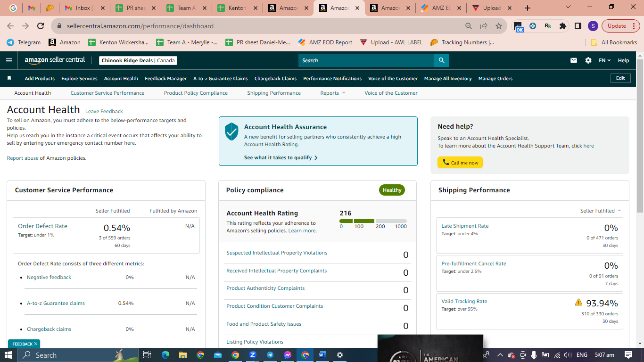Open Task View on the taskbar
The width and height of the screenshot is (644, 362).
point(147,355)
